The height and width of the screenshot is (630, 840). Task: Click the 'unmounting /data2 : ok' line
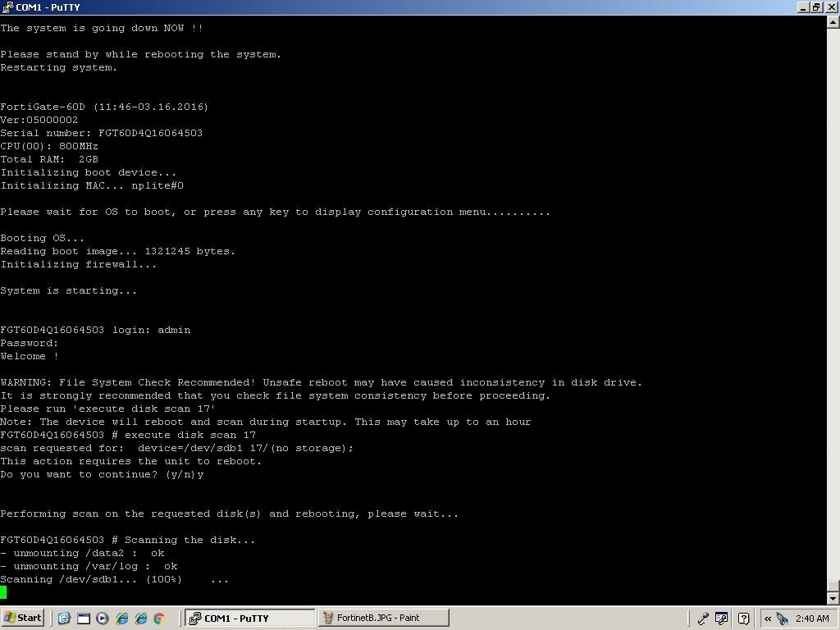point(83,553)
